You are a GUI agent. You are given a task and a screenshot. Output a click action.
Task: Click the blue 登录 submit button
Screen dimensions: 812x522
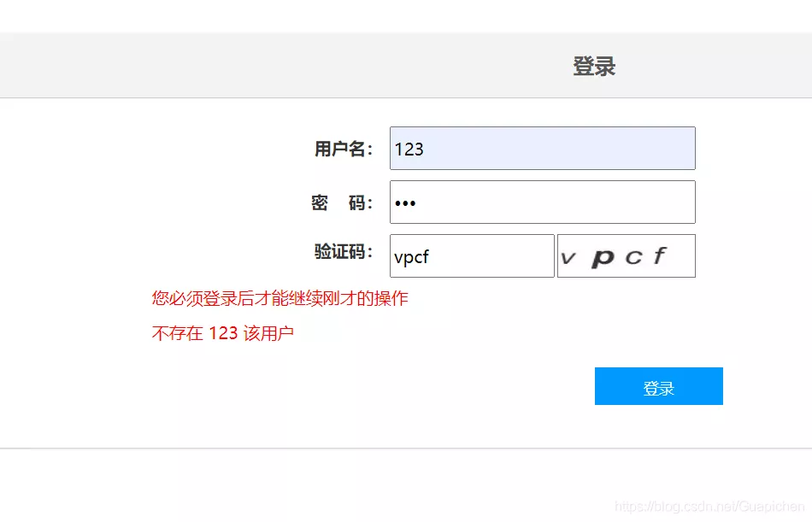click(x=659, y=386)
